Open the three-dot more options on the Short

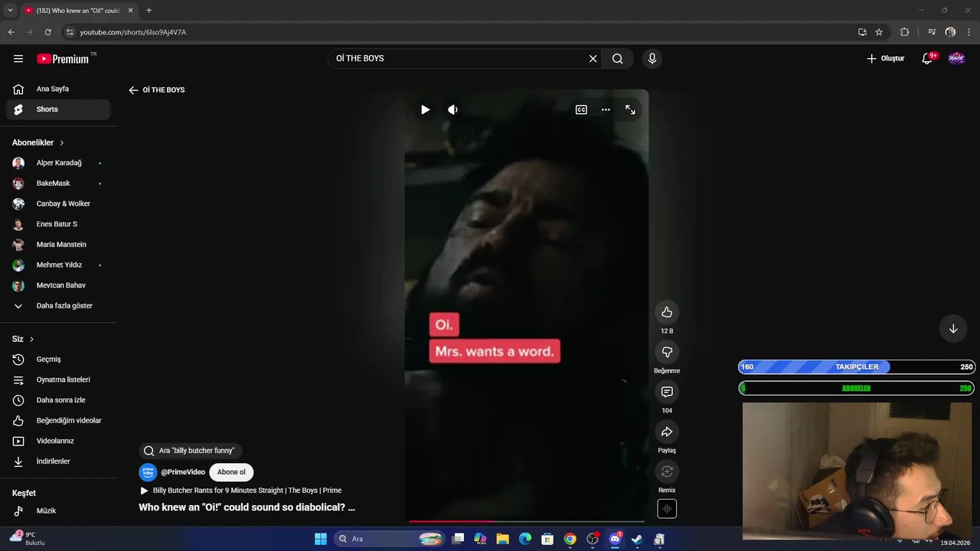606,109
